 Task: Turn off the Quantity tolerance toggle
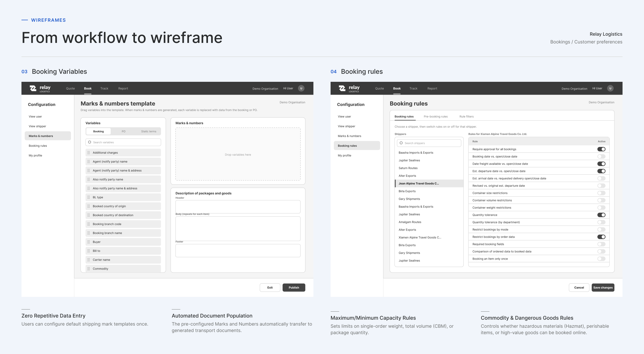click(x=601, y=215)
